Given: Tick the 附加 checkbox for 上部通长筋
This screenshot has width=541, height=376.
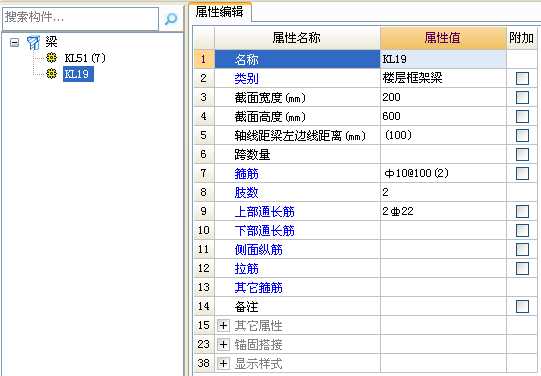Looking at the screenshot, I should [x=522, y=211].
